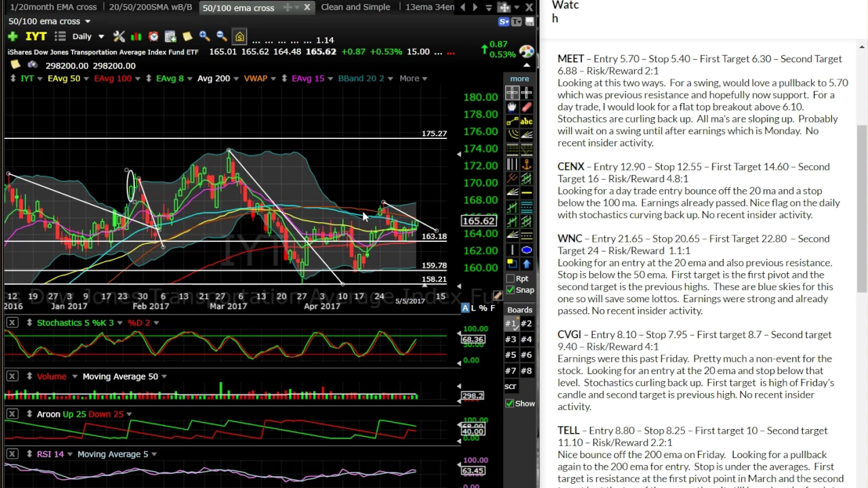The image size is (868, 488).
Task: Select board #2
Action: pos(526,323)
